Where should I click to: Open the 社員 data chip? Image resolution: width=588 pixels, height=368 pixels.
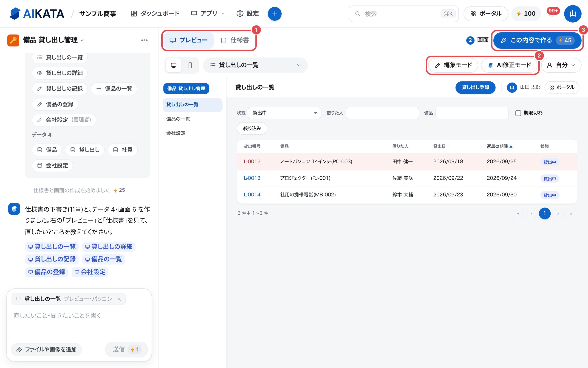[x=123, y=150]
